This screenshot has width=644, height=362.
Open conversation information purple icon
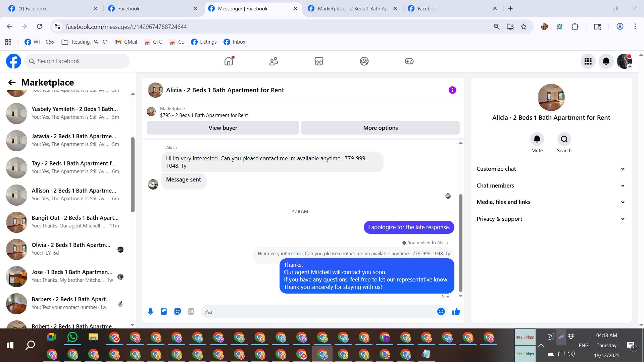pyautogui.click(x=452, y=90)
